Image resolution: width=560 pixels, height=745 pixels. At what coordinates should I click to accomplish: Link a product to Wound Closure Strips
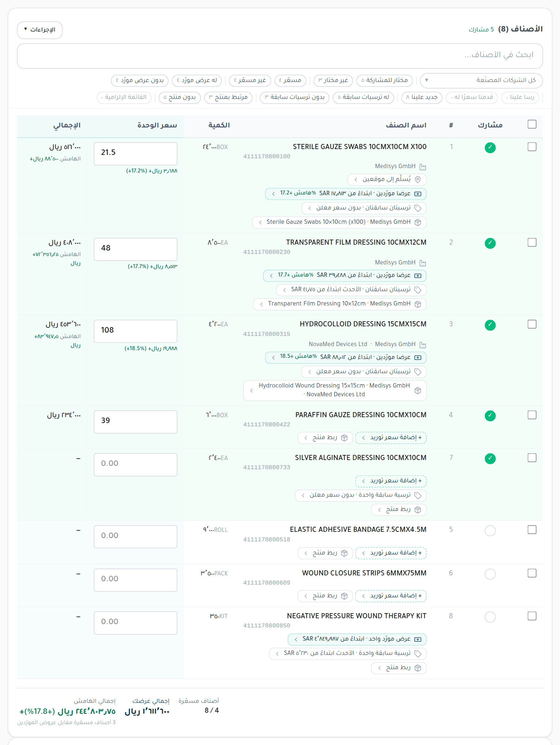[325, 596]
